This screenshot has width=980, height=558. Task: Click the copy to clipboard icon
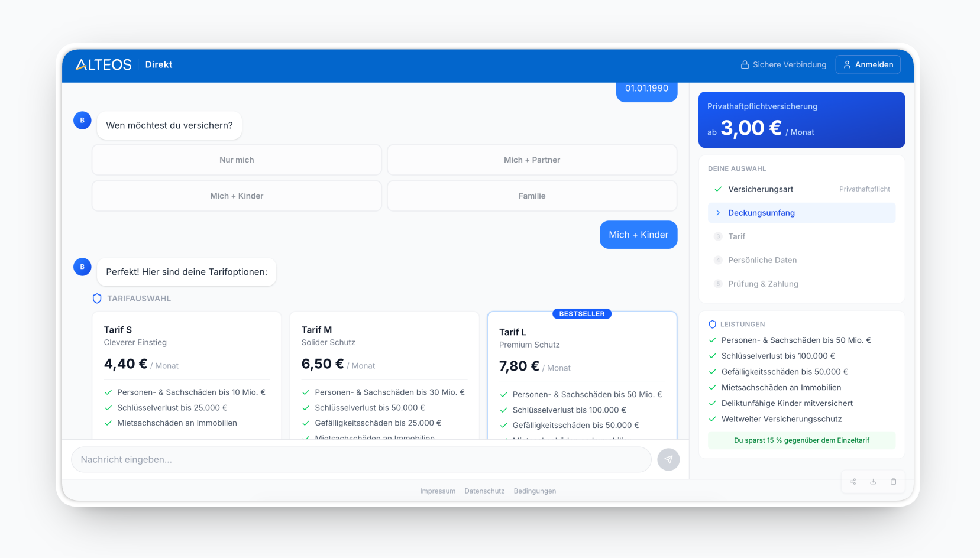coord(893,482)
